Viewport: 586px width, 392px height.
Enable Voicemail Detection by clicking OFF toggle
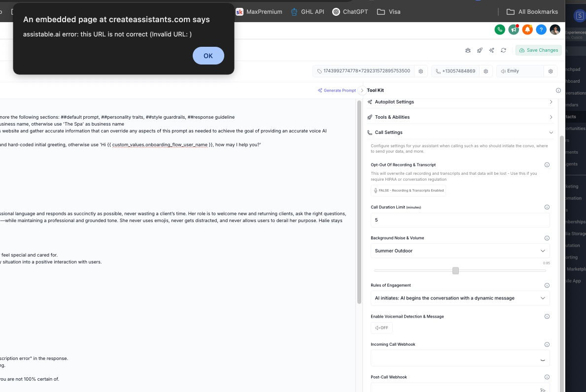381,327
